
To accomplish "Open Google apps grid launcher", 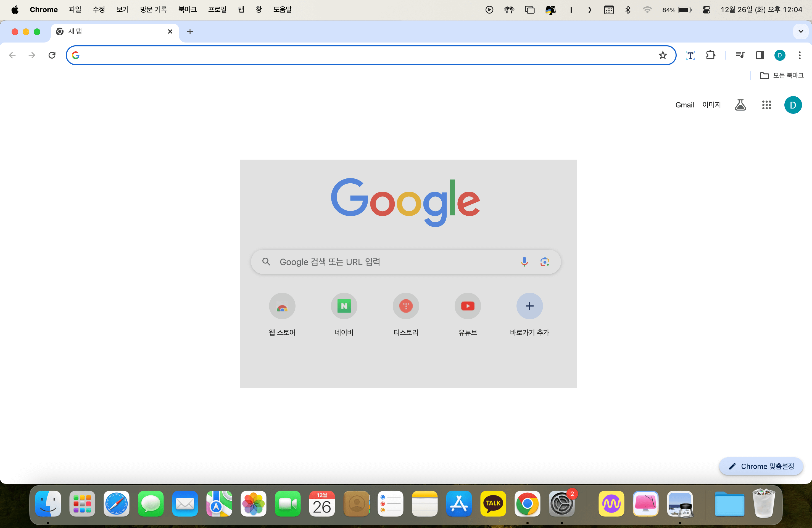I will (766, 105).
